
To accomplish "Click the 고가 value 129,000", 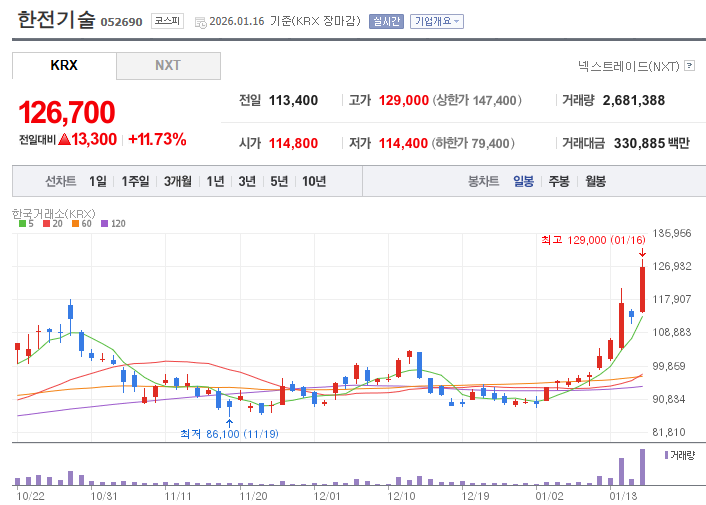I will 403,100.
